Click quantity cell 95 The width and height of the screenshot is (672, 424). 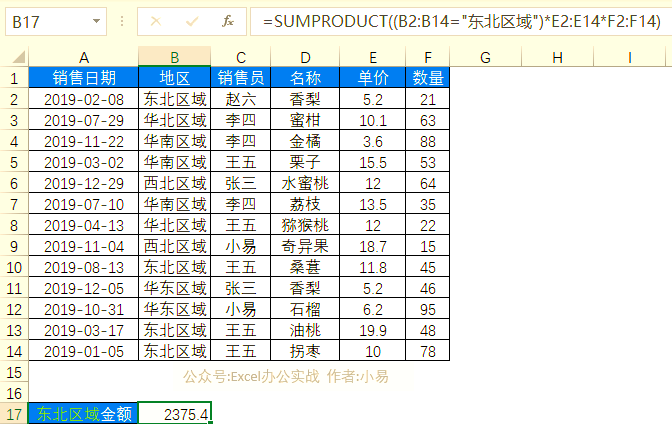pyautogui.click(x=428, y=309)
